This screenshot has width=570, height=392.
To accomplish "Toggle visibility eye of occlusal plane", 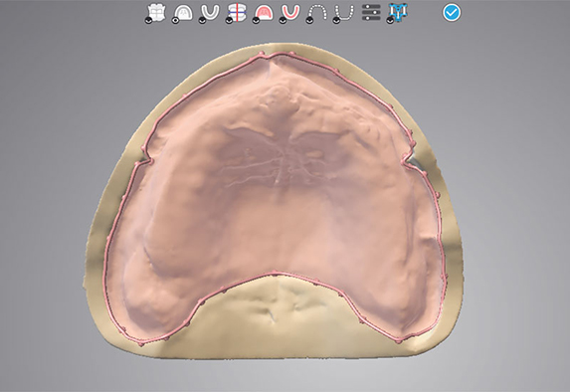I will point(229,21).
